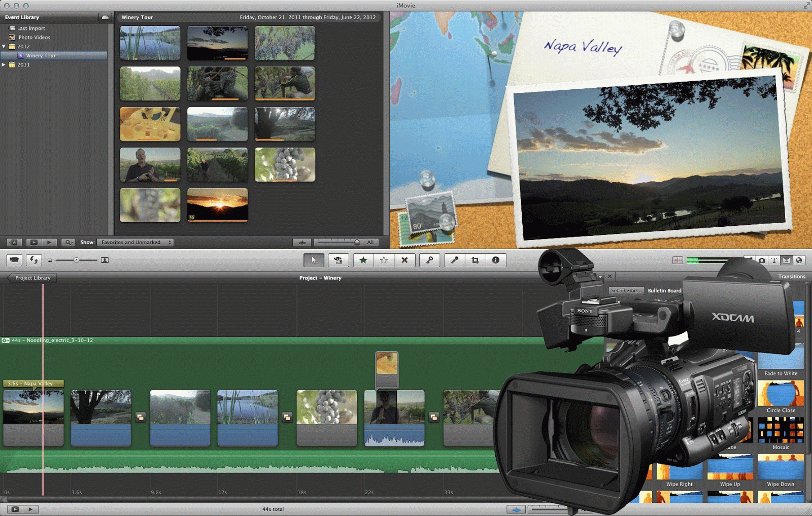Click the Winery Tour browser title
This screenshot has width=812, height=516.
point(137,17)
